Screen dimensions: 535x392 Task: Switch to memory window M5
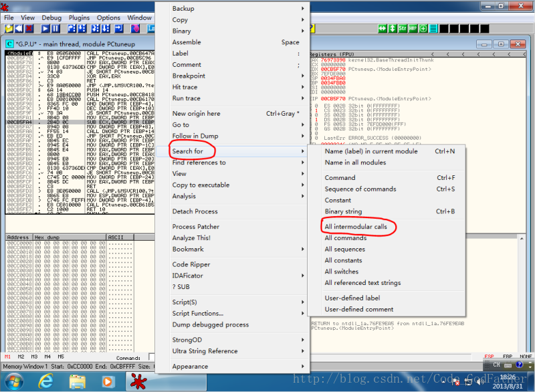coord(61,357)
